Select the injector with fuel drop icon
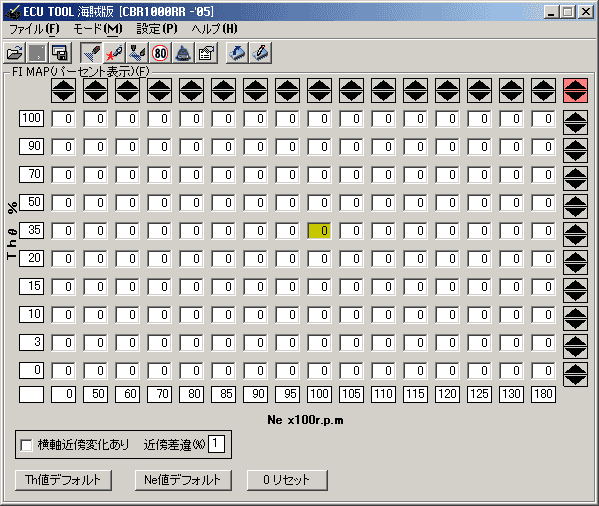Image resolution: width=599 pixels, height=506 pixels. coord(137,53)
